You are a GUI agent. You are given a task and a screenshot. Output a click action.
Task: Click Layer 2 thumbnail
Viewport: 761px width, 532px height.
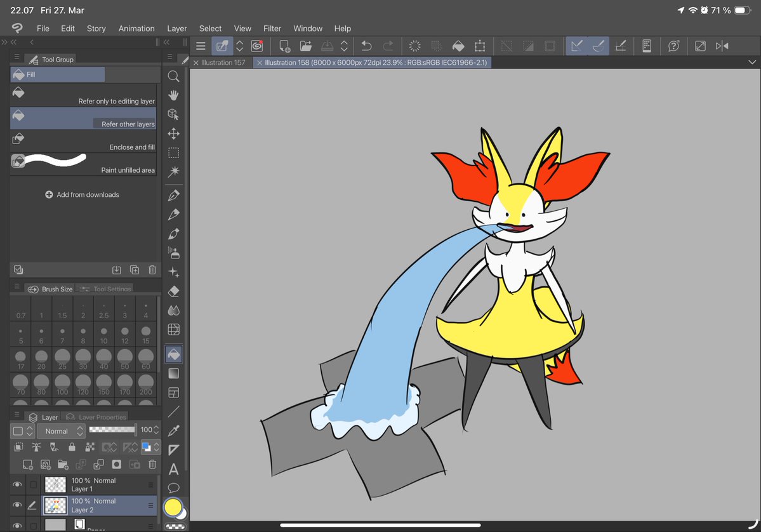click(x=55, y=505)
